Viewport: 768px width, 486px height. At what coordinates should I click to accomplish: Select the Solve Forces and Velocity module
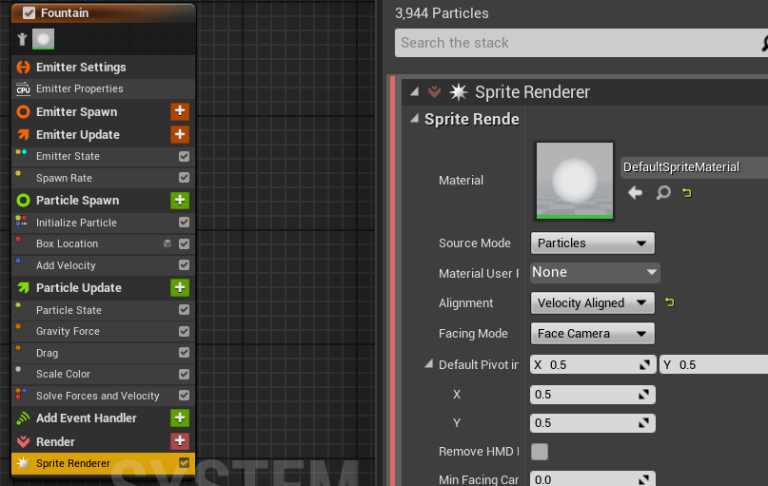(x=97, y=396)
